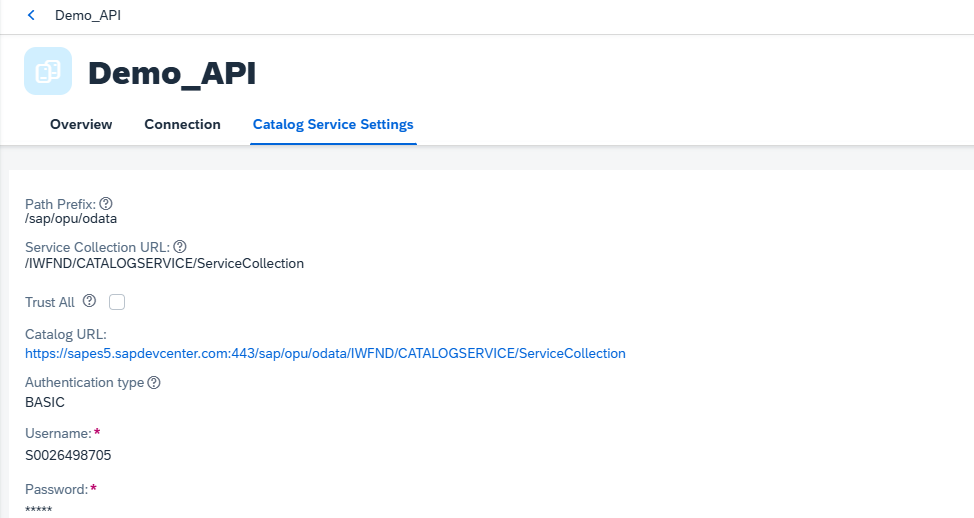Image resolution: width=974 pixels, height=518 pixels.
Task: Go back using the left arrow
Action: click(x=31, y=16)
